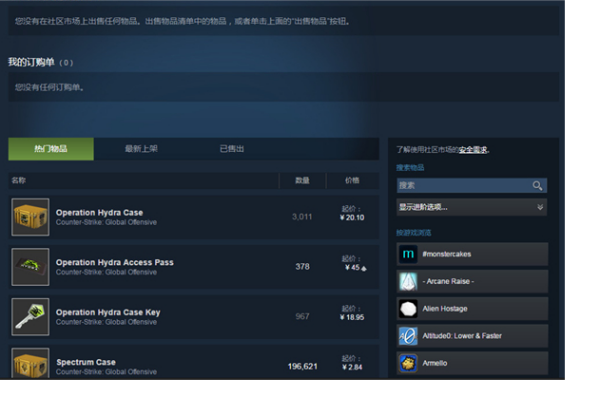
Task: Follow the 安全需求 security requirements link
Action: (473, 150)
